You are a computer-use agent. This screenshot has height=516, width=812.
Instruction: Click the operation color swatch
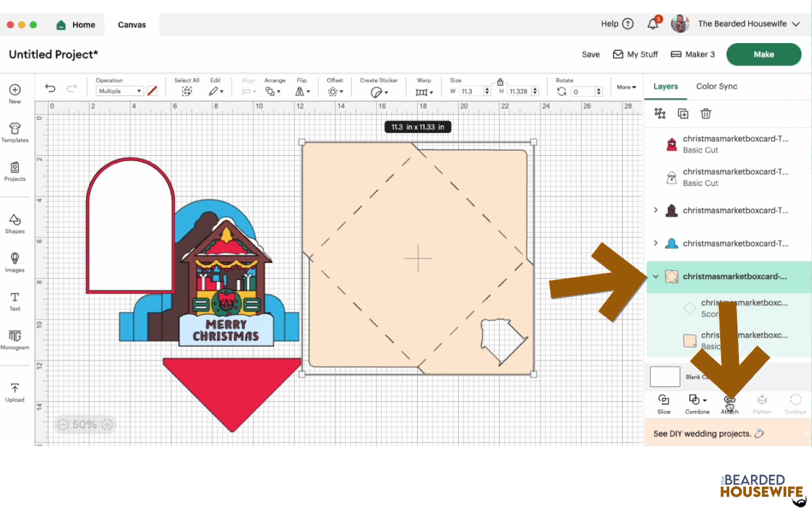pyautogui.click(x=152, y=91)
